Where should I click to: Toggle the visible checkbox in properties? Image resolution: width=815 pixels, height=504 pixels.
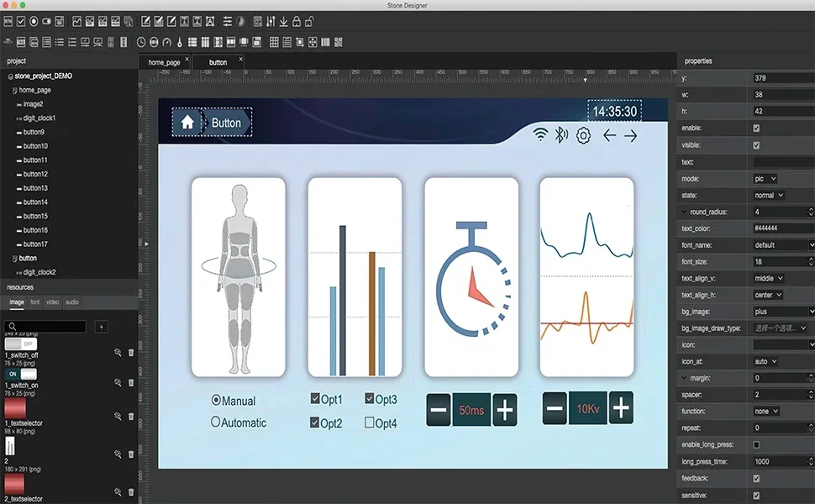click(756, 145)
